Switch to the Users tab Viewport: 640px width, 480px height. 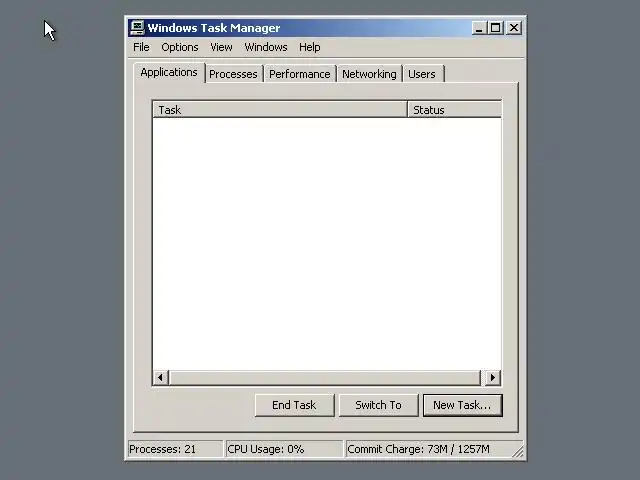[423, 74]
